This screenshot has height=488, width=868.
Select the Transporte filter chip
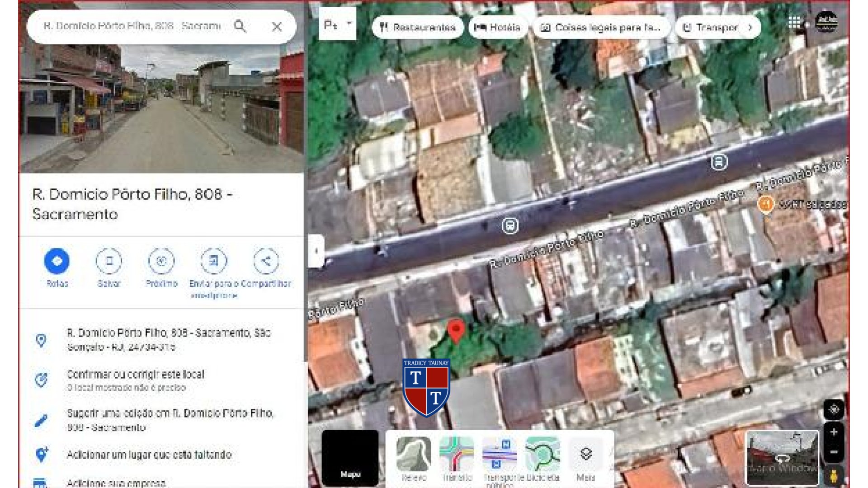point(711,27)
